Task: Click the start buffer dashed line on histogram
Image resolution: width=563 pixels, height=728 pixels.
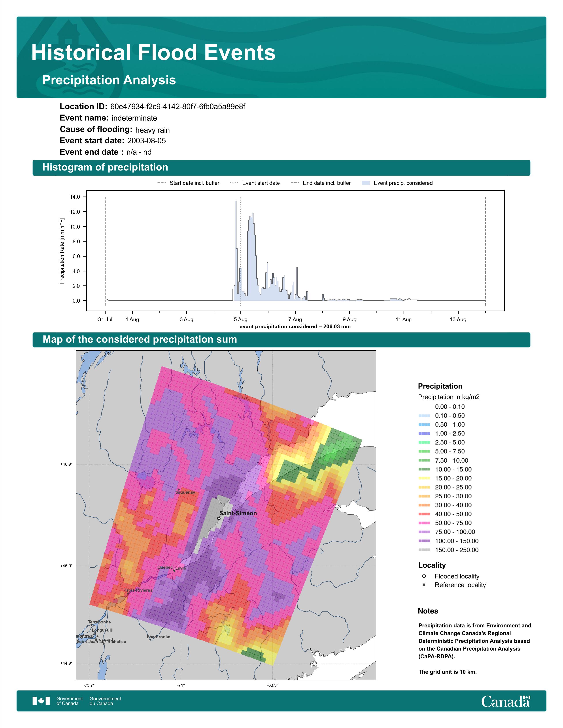Action: [x=105, y=251]
